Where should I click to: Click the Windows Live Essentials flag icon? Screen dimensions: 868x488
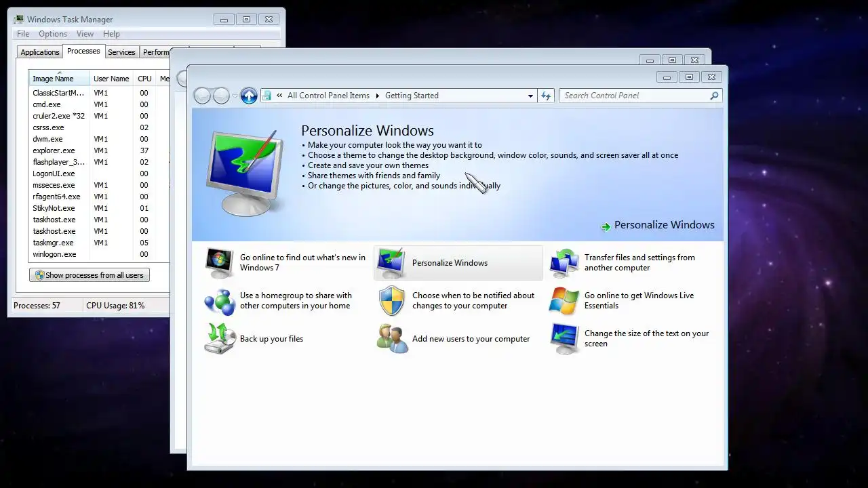coord(564,301)
